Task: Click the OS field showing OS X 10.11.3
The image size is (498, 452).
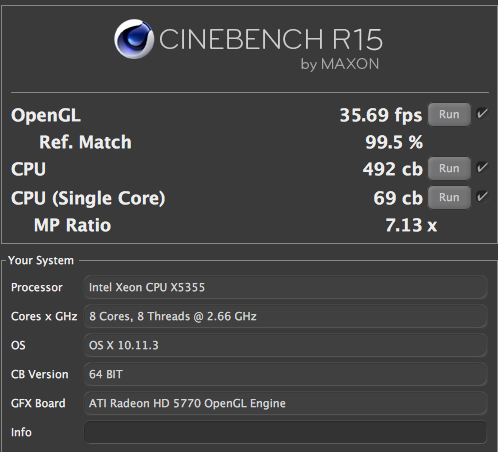Action: click(285, 345)
